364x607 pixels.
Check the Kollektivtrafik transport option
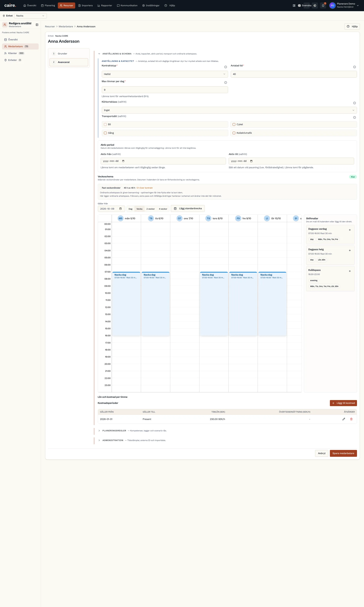234,133
